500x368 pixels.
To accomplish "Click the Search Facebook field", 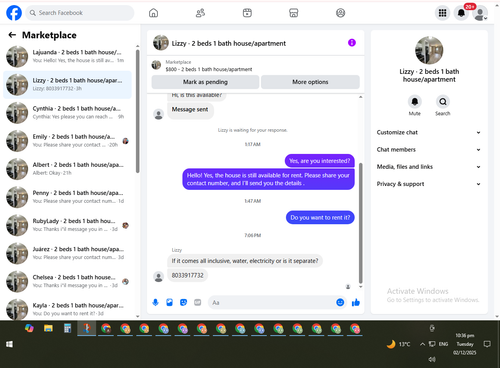I will [x=80, y=13].
